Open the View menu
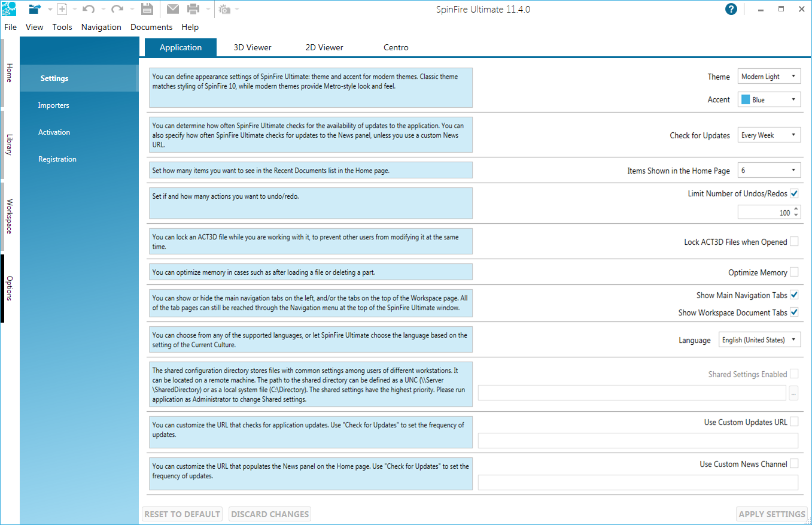This screenshot has height=525, width=812. click(x=35, y=27)
